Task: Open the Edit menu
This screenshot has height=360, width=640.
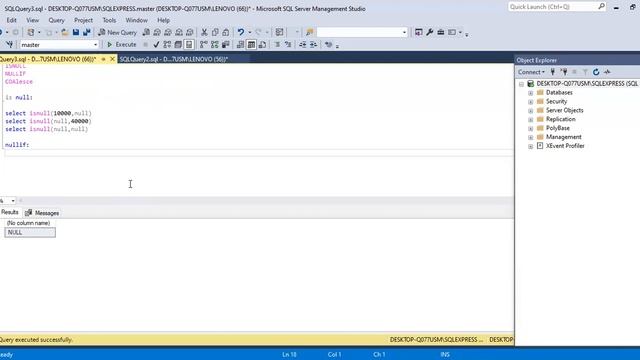Action: pos(11,20)
